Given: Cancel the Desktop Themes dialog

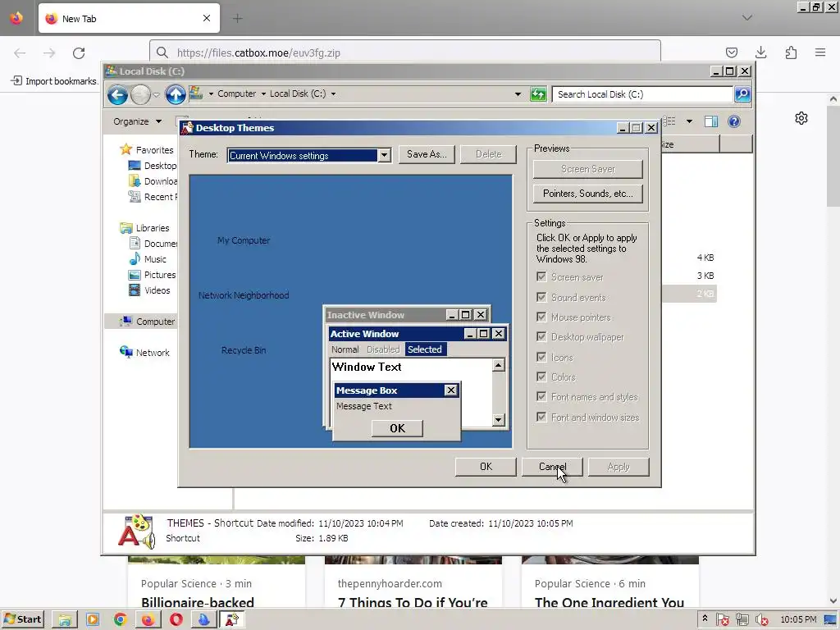Looking at the screenshot, I should coord(552,467).
